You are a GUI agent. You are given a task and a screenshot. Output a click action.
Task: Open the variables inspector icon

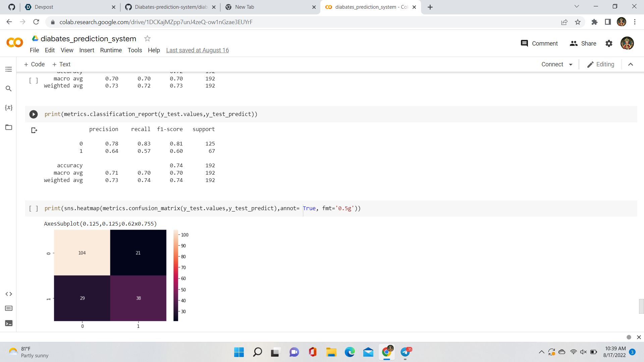[9, 108]
